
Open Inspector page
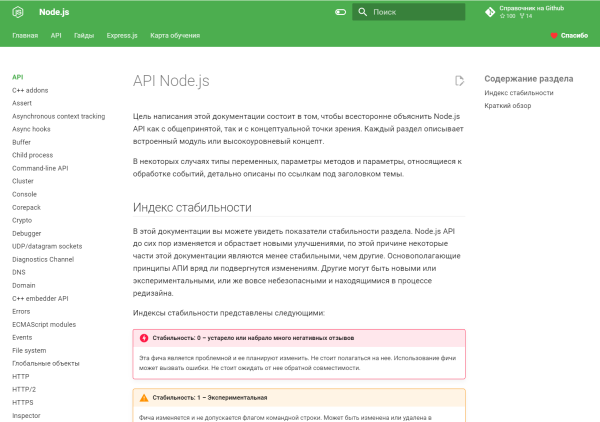(26, 415)
